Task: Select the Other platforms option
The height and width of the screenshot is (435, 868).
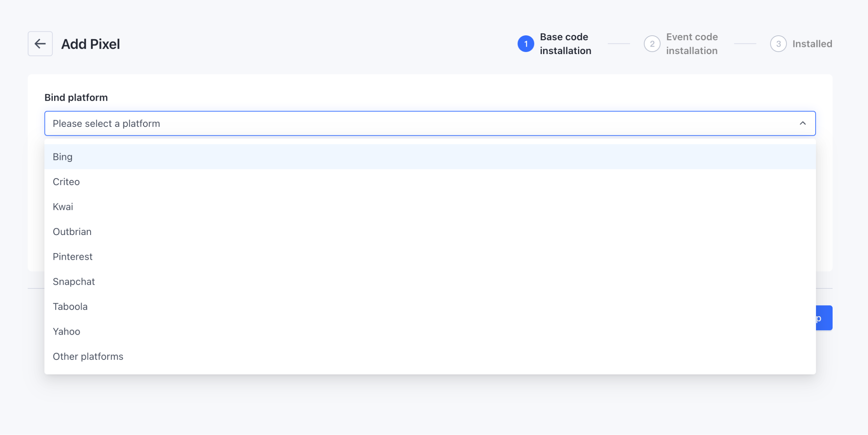Action: tap(88, 356)
